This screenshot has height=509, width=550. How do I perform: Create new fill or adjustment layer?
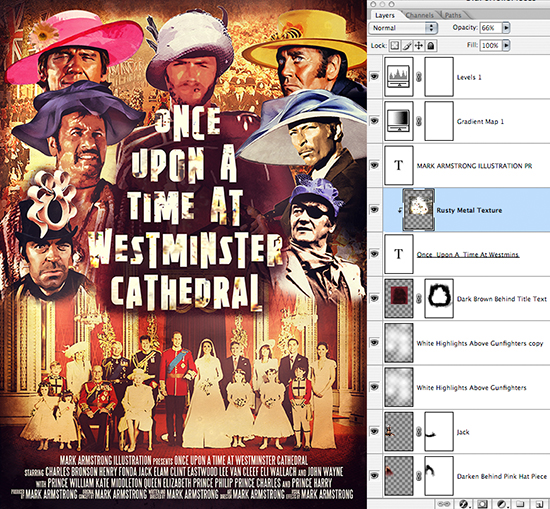pos(502,504)
